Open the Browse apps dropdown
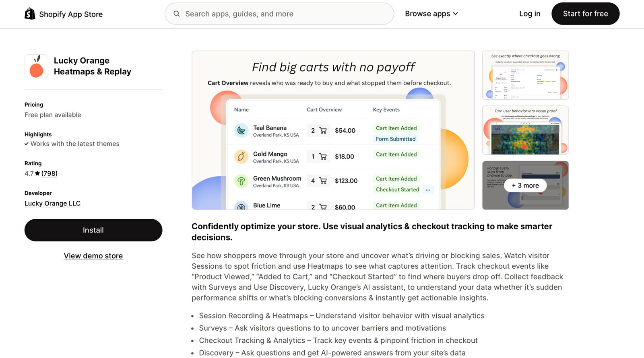The image size is (644, 358). click(x=431, y=13)
